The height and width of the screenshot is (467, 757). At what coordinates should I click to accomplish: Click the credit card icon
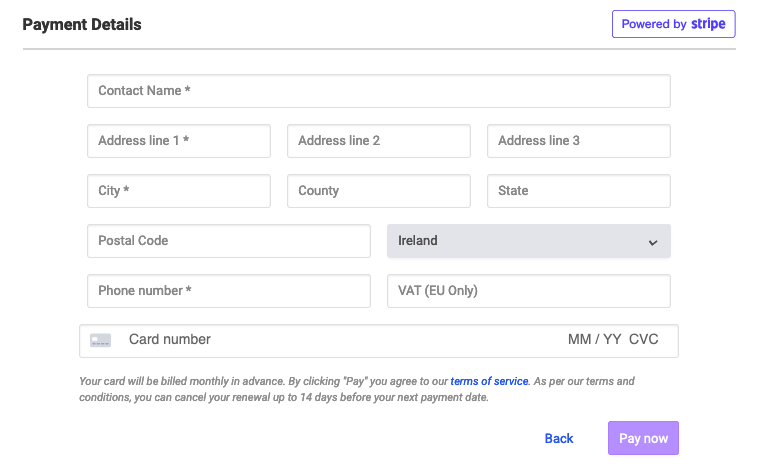pos(100,340)
